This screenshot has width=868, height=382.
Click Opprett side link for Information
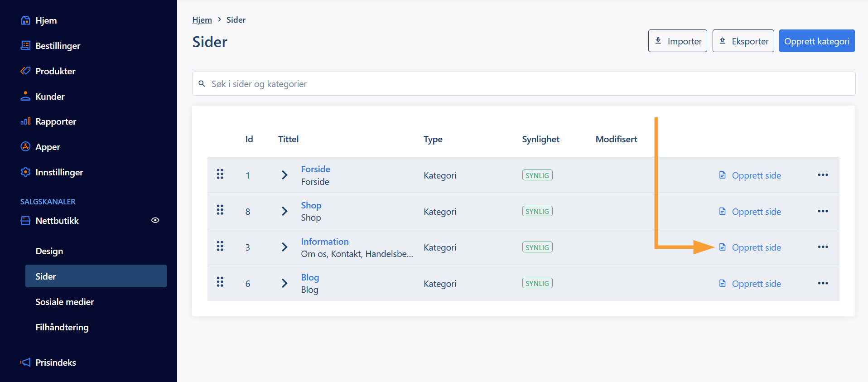pos(756,247)
